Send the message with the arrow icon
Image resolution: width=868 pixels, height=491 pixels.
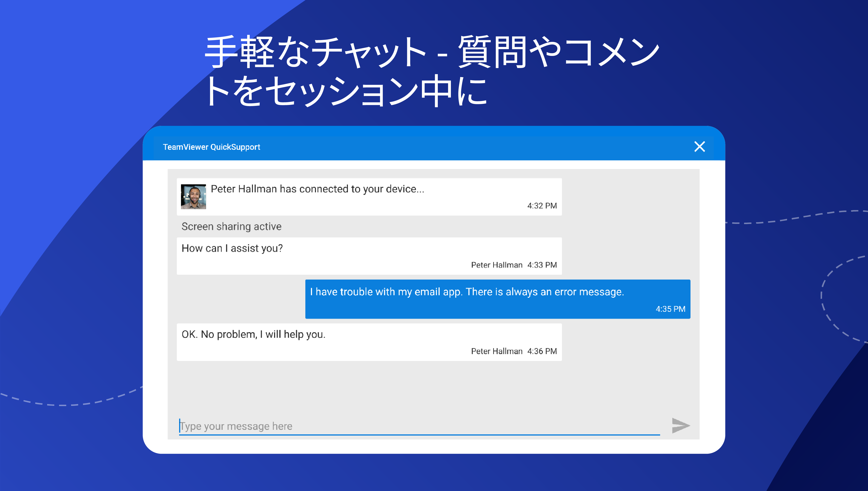pos(681,425)
